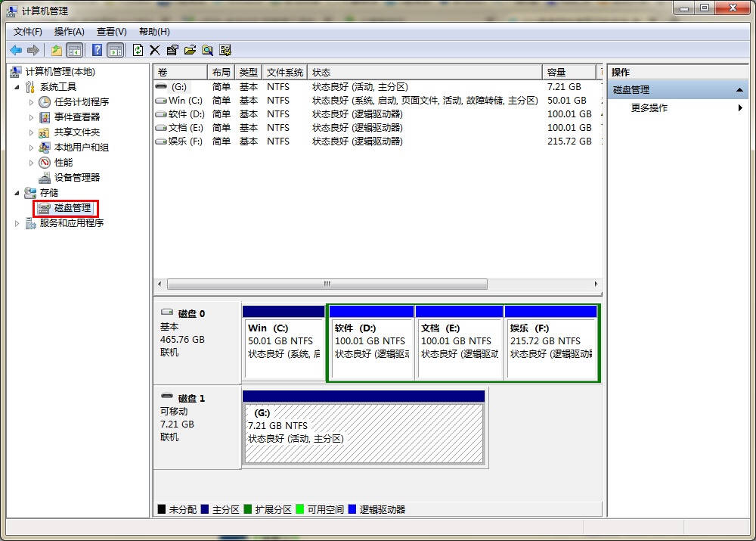756x541 pixels.
Task: Click the Properties toolbar icon
Action: pos(171,50)
